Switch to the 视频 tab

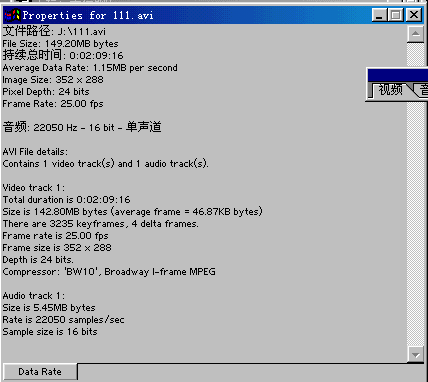point(390,90)
